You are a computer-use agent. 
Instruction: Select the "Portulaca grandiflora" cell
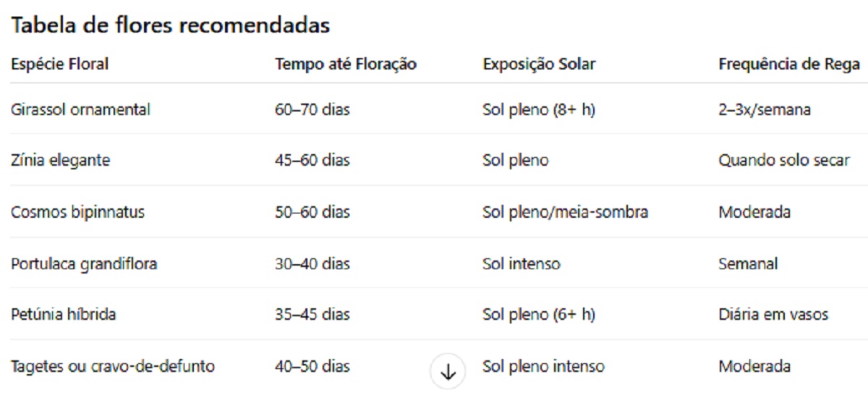(84, 264)
